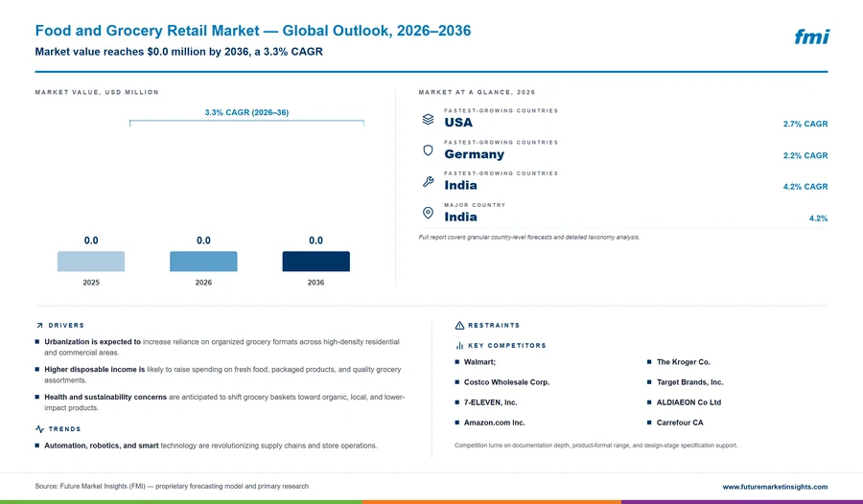This screenshot has height=504, width=863.
Task: Click the Source: Future Market Insights line
Action: tap(172, 487)
